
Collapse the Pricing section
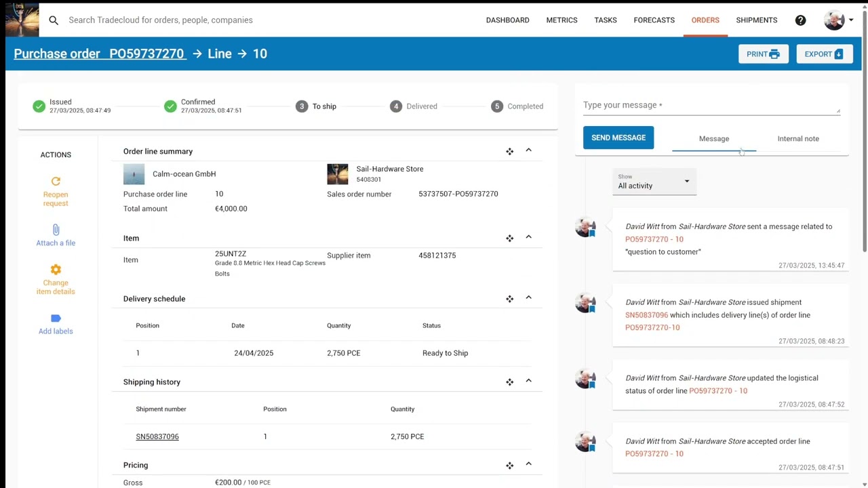click(x=528, y=464)
